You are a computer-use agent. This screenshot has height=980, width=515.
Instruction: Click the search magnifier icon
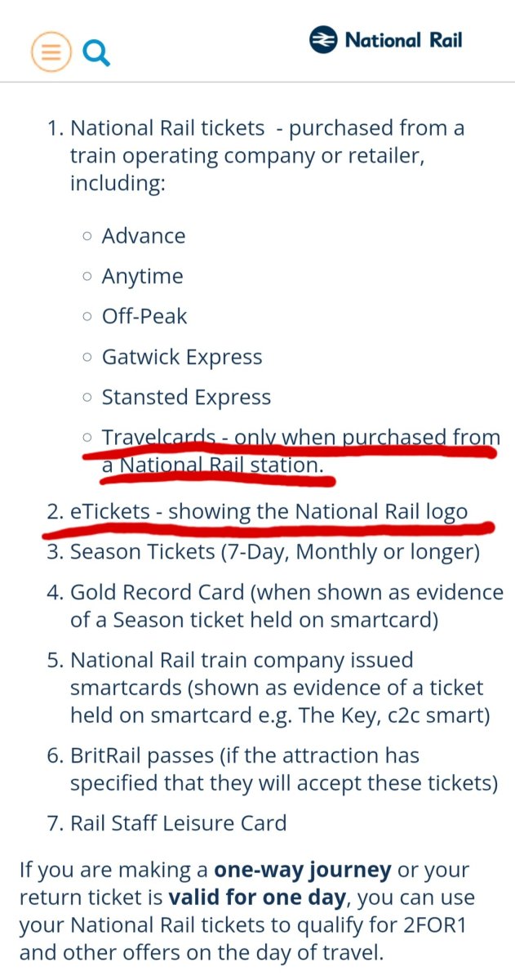click(96, 53)
